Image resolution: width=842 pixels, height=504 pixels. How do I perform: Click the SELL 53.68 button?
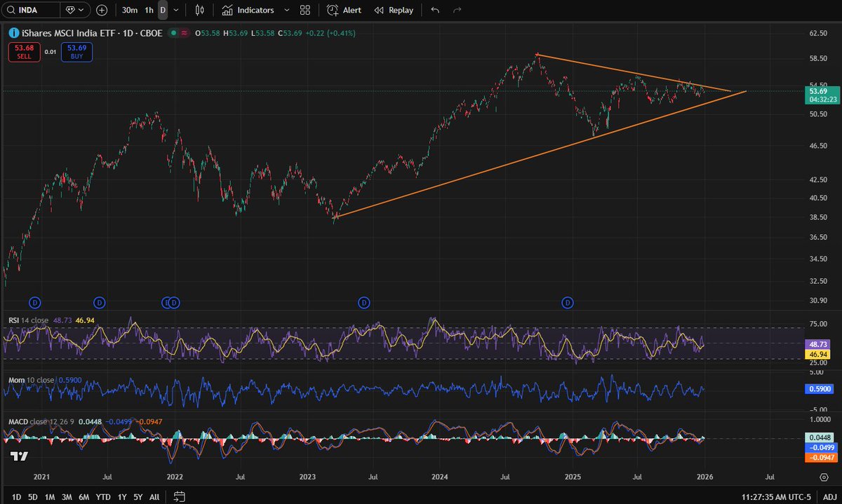pos(24,52)
